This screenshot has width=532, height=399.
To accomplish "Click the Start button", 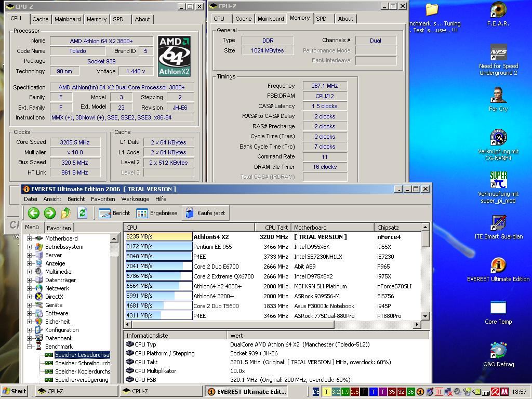I will point(15,391).
